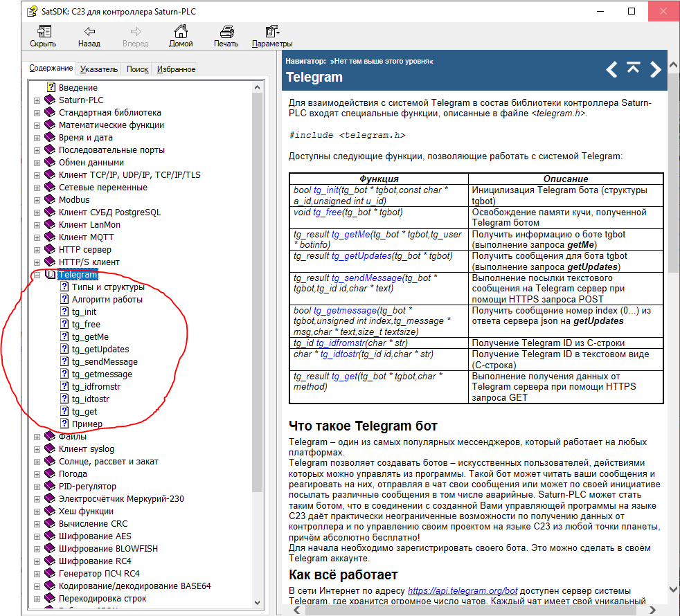The height and width of the screenshot is (616, 680).
Task: Open the tg_idfromstr link in table
Action: pos(341,343)
